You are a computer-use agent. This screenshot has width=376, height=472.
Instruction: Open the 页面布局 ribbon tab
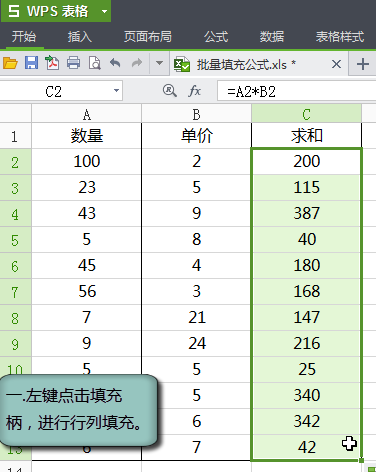click(x=148, y=36)
